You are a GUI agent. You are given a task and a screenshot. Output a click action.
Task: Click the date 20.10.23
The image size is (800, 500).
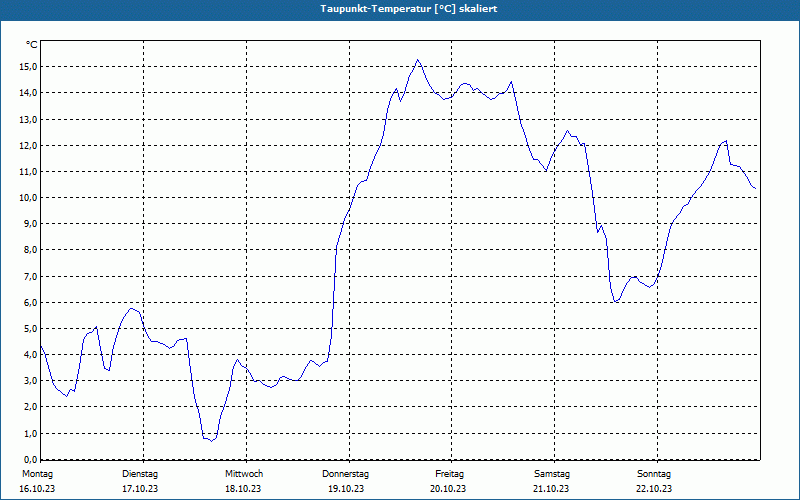pyautogui.click(x=448, y=489)
